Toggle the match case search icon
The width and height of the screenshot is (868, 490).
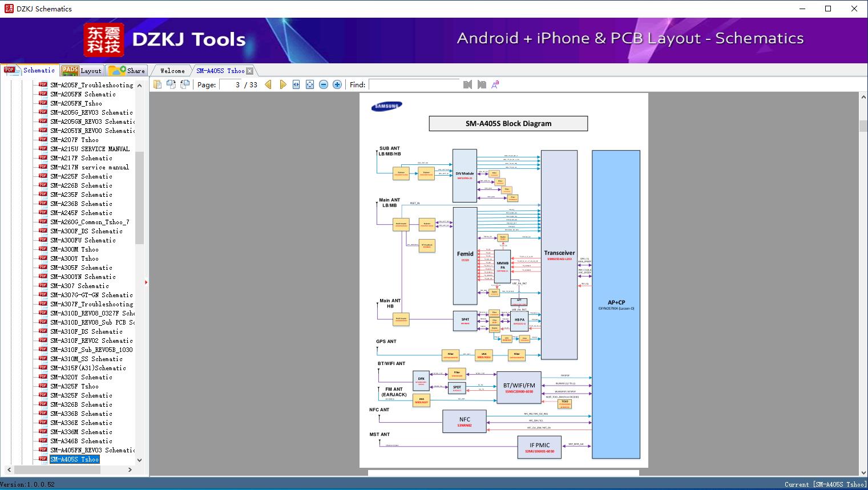495,84
